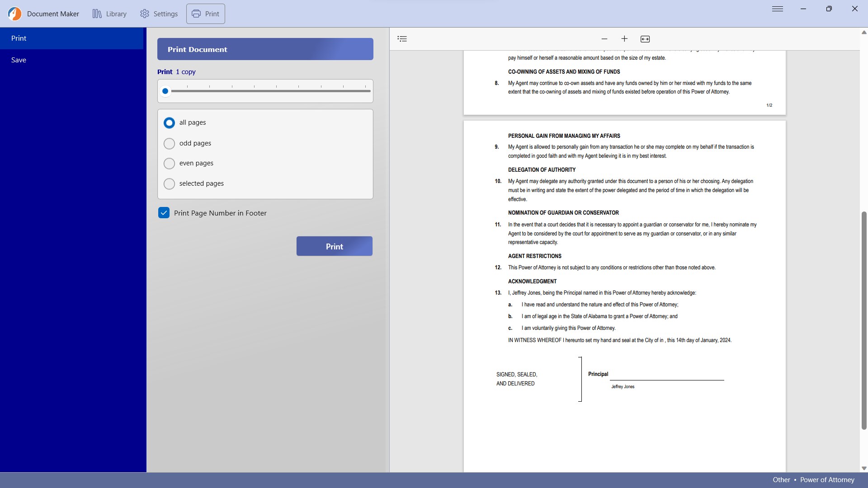Switch to the Print section in sidebar
Viewport: 868px width, 488px height.
(x=19, y=38)
